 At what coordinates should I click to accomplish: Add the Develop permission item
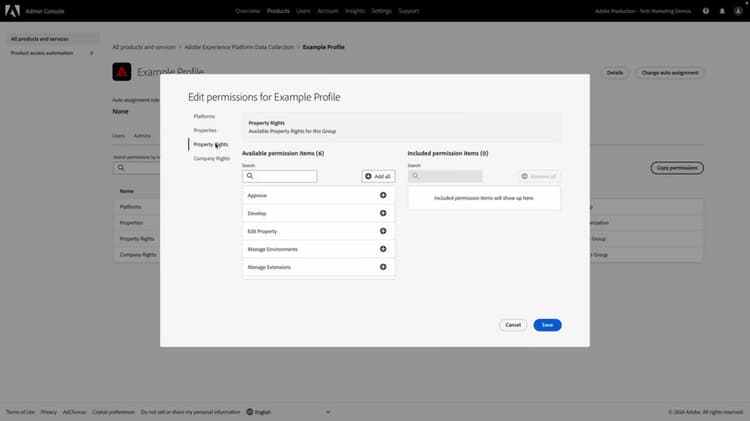tap(383, 213)
